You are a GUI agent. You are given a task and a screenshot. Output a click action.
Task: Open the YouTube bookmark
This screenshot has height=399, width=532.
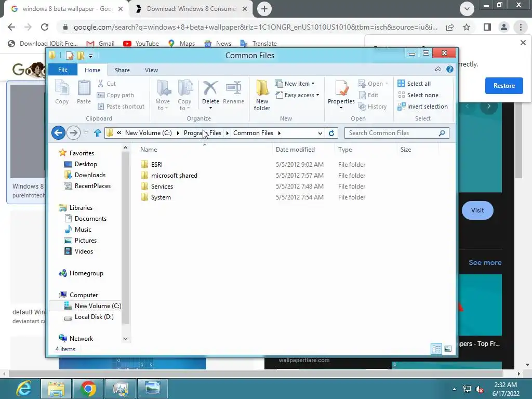tap(141, 44)
